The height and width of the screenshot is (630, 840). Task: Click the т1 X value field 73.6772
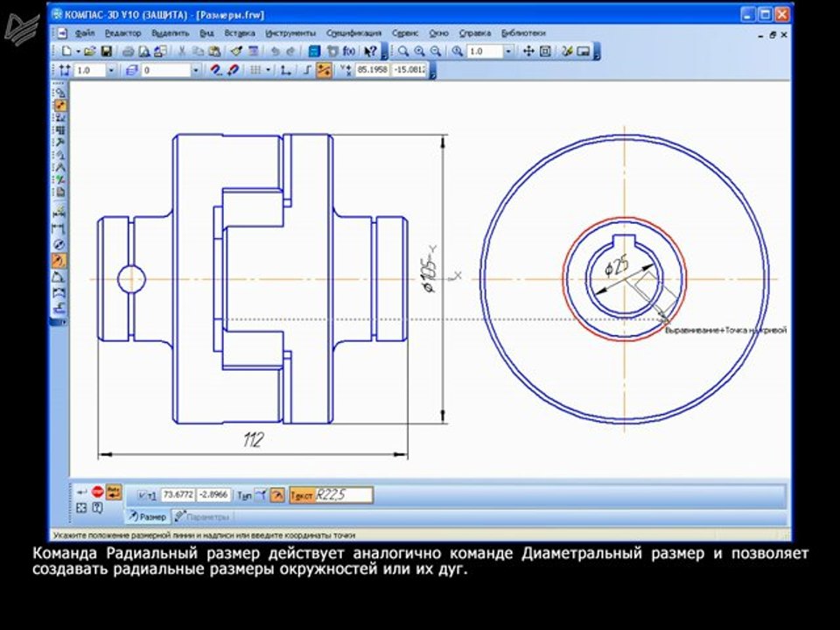point(178,495)
